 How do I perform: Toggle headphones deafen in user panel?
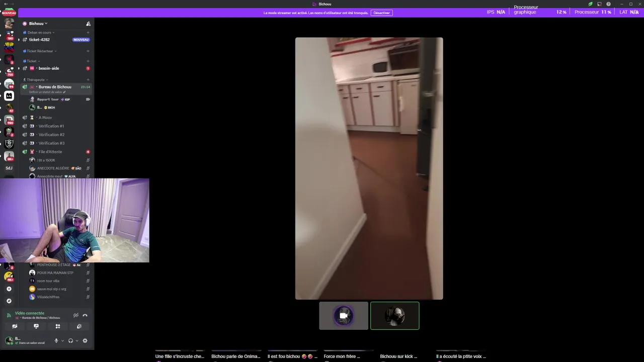point(70,340)
